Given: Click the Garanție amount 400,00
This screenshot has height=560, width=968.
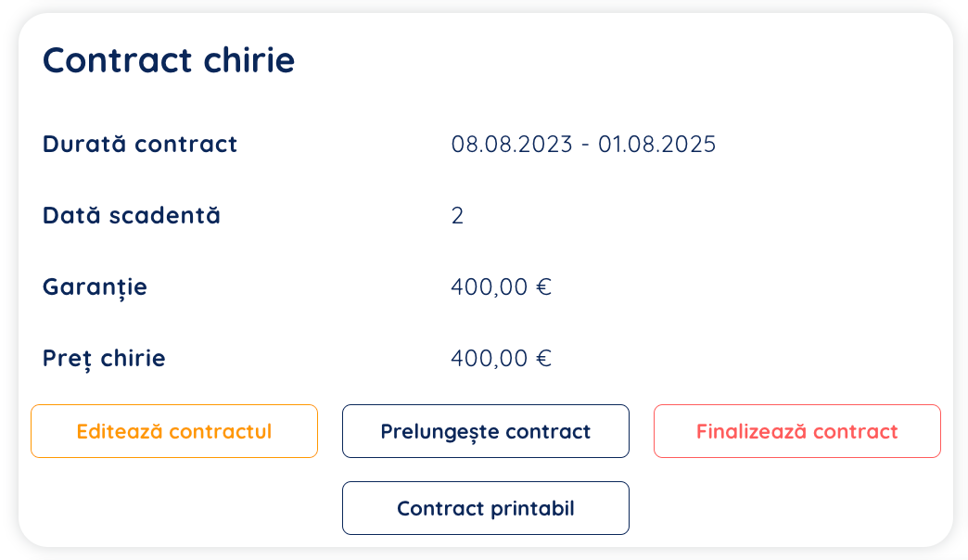Looking at the screenshot, I should (x=490, y=287).
